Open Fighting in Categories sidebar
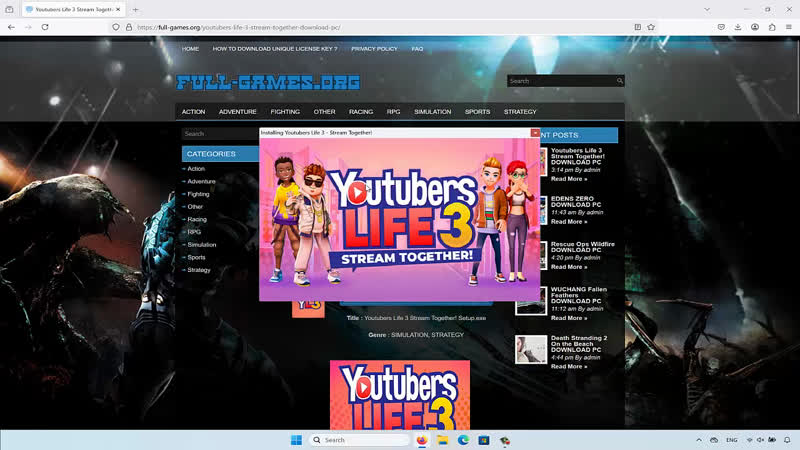 click(x=198, y=194)
